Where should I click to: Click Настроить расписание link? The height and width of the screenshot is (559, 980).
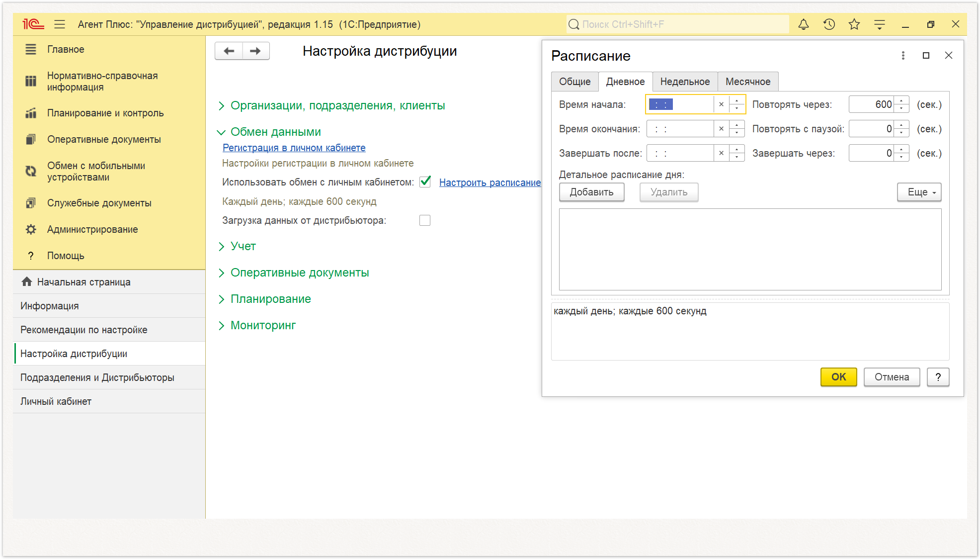pos(490,183)
